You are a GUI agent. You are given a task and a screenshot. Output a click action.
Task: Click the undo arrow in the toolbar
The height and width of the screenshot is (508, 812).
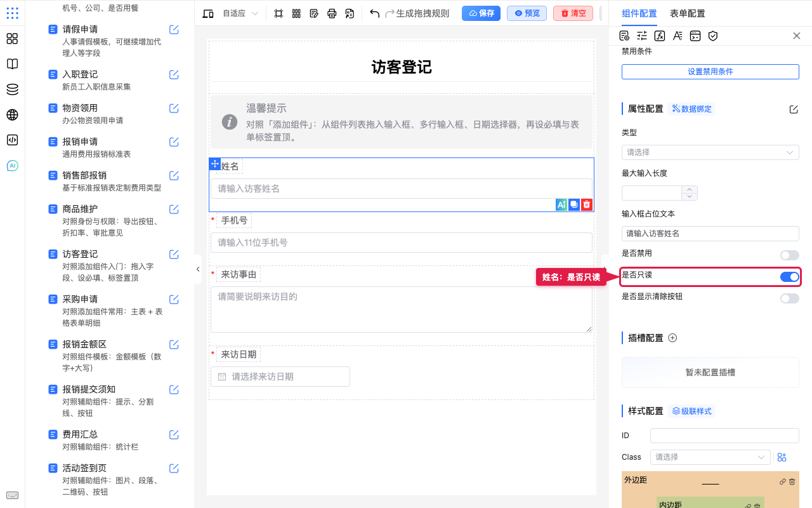coord(374,13)
